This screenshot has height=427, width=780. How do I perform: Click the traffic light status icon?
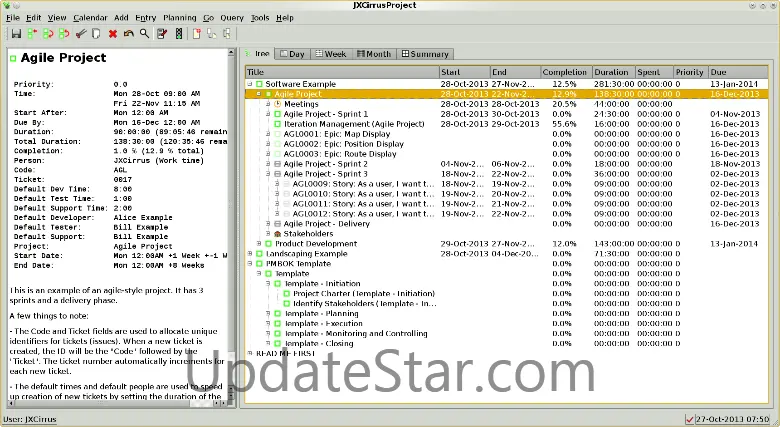179,34
